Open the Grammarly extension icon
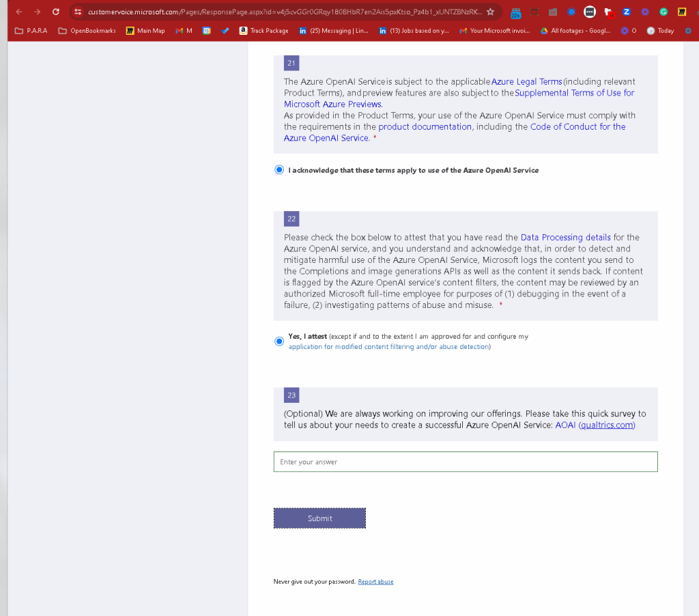Image resolution: width=699 pixels, height=616 pixels. pos(664,12)
